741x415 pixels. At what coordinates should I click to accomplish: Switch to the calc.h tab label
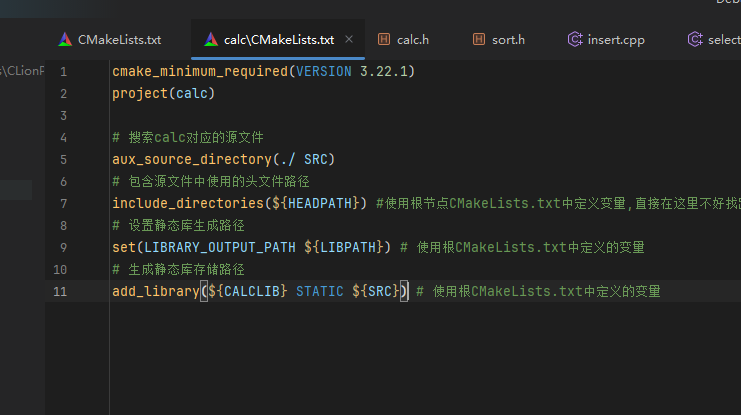pyautogui.click(x=413, y=40)
